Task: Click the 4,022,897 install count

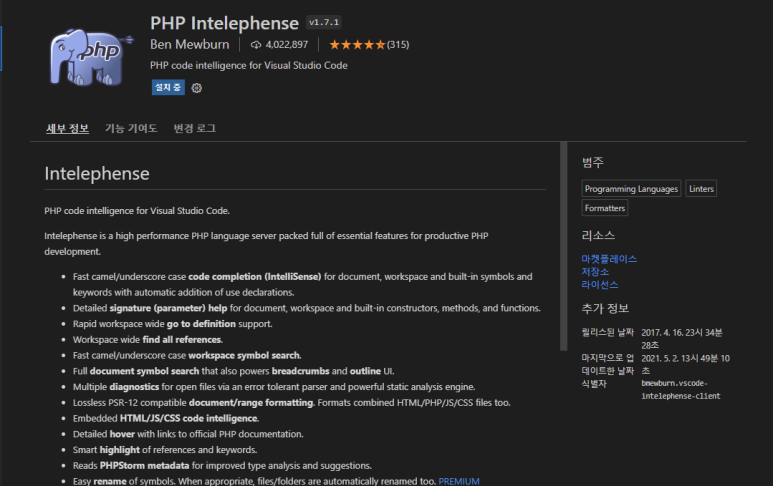Action: pos(286,45)
